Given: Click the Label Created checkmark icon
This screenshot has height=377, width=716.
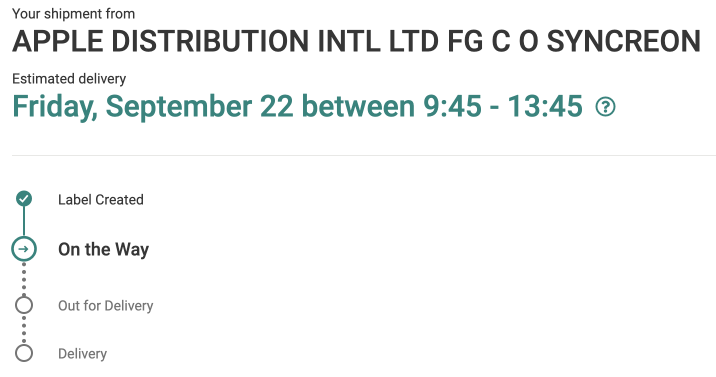Looking at the screenshot, I should point(24,199).
